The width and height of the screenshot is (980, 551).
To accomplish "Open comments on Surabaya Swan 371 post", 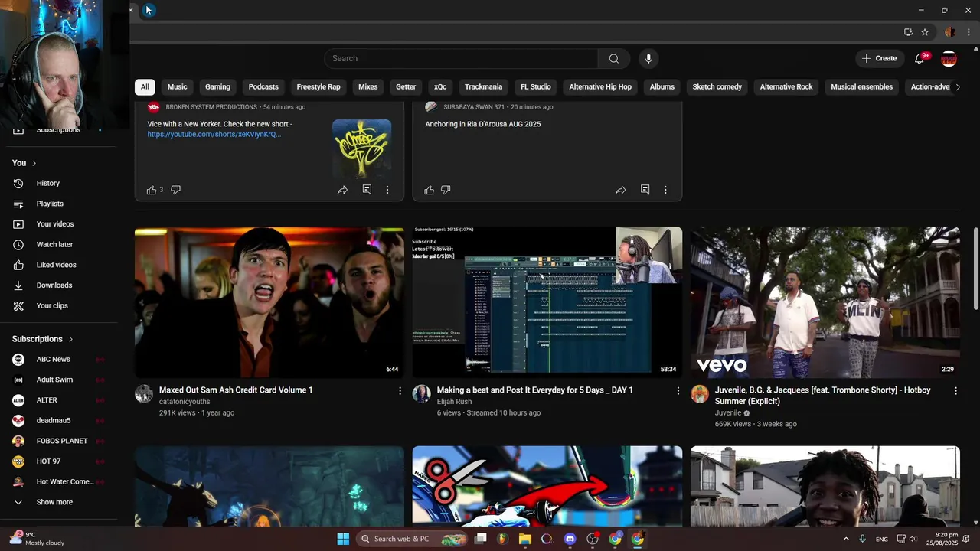I will [645, 190].
